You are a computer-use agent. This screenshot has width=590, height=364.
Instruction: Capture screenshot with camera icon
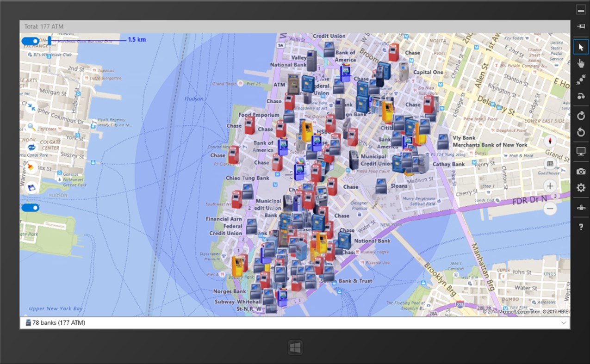581,172
